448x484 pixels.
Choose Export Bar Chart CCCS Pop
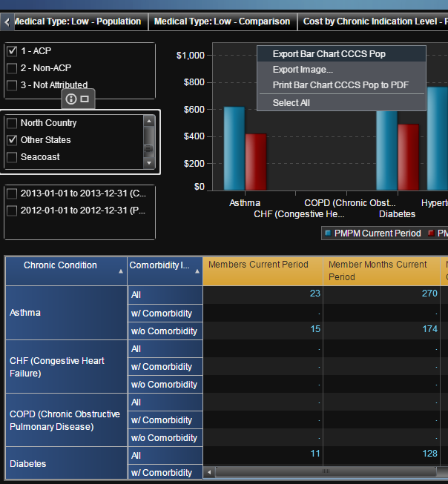(x=341, y=54)
